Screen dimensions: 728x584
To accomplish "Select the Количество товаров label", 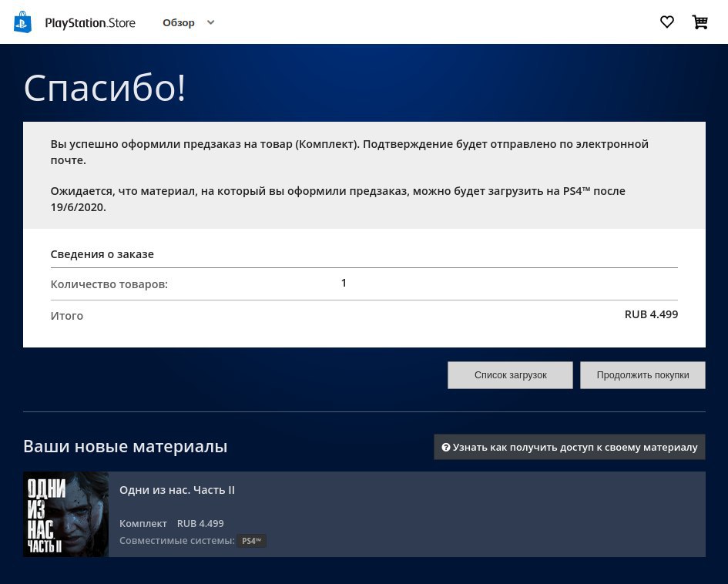I will click(109, 284).
